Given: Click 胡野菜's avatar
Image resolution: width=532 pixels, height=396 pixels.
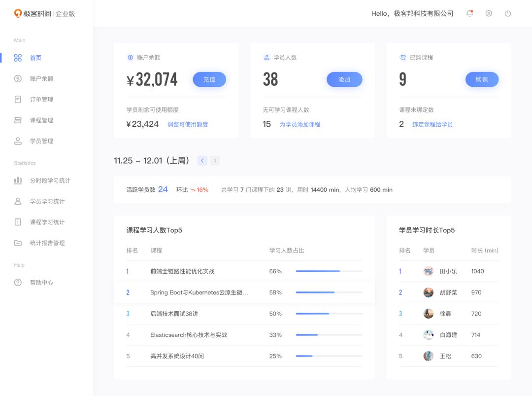Looking at the screenshot, I should (429, 292).
